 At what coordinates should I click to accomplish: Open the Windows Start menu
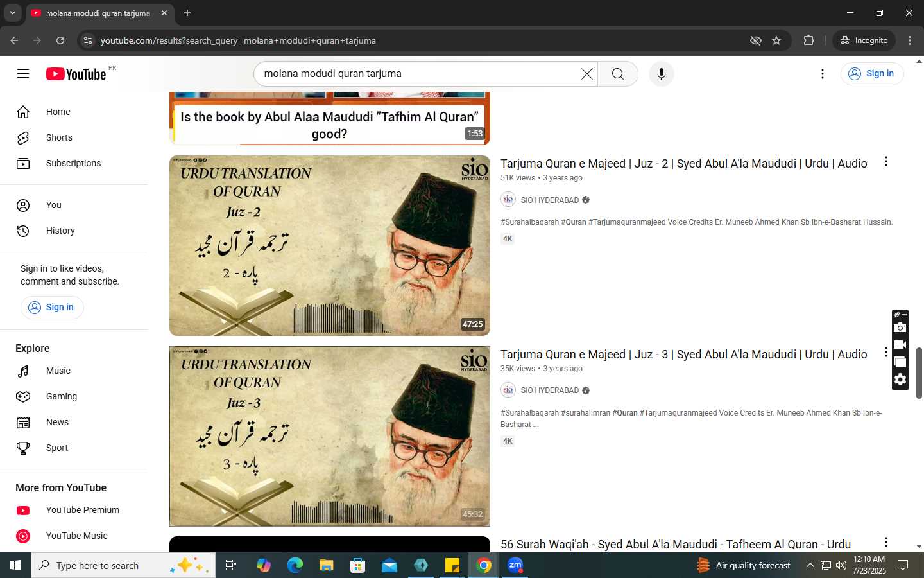tap(15, 565)
